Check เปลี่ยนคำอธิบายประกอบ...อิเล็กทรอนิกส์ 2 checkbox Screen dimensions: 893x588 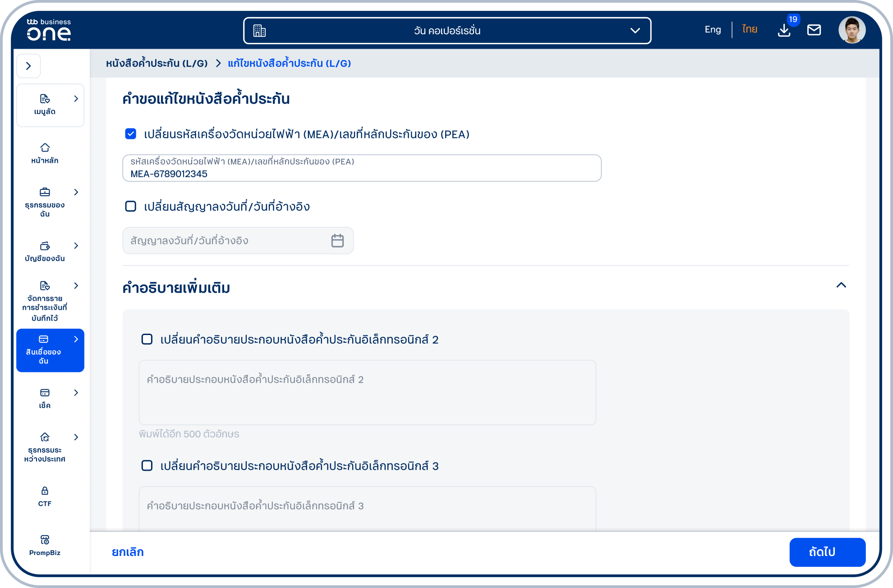coord(147,339)
